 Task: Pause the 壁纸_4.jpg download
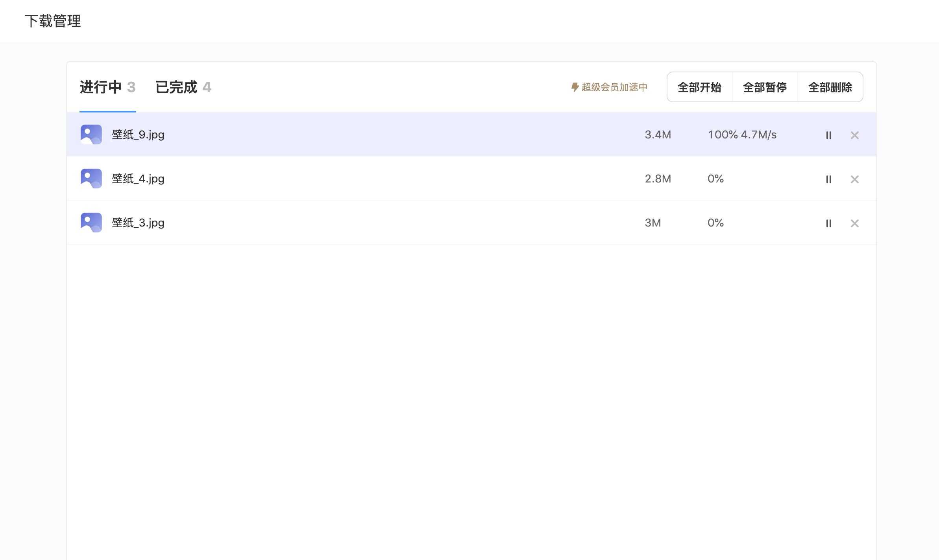click(x=828, y=179)
